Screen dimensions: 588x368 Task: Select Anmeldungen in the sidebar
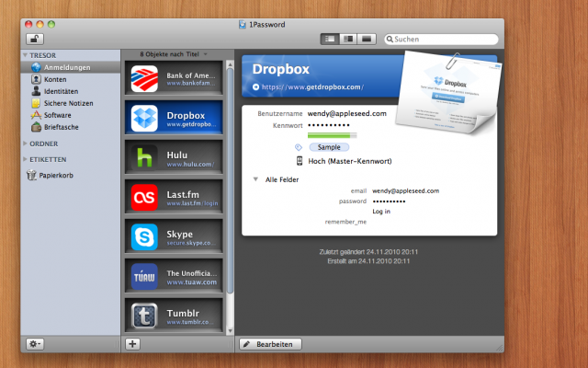click(x=71, y=67)
